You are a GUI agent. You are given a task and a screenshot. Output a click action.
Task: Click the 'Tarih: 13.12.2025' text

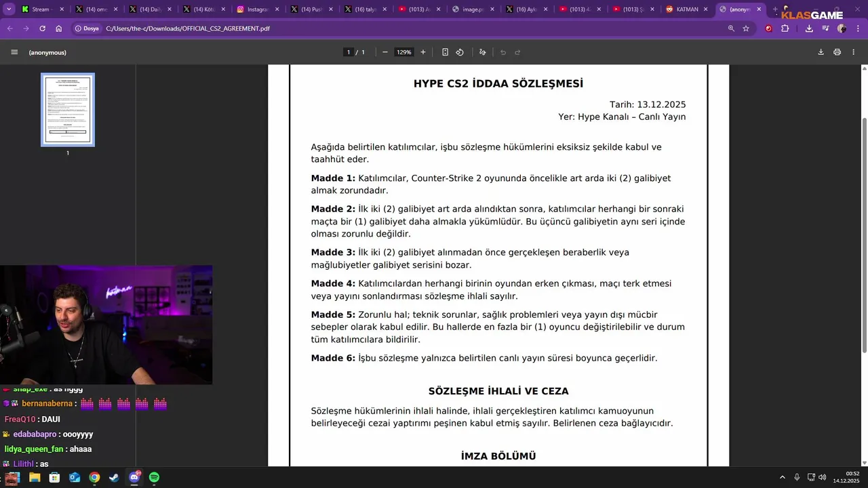[x=648, y=104]
